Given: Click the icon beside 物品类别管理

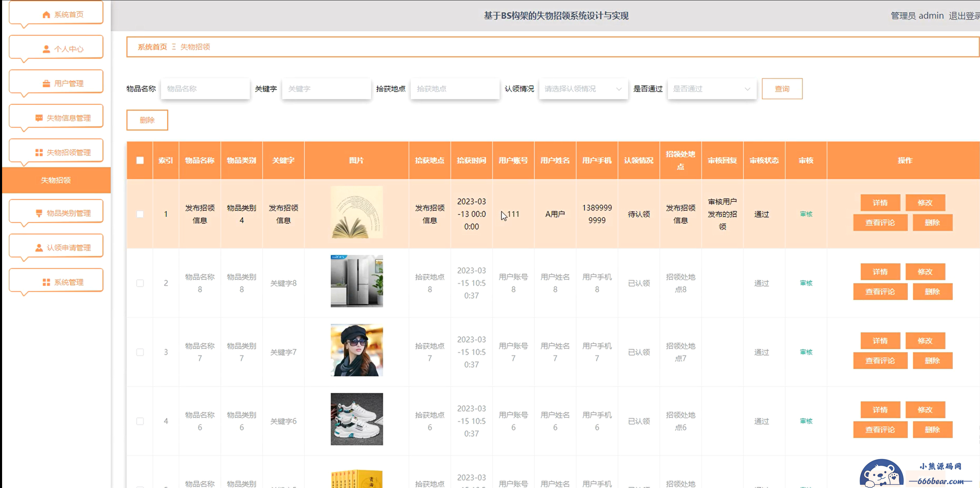Looking at the screenshot, I should [x=39, y=213].
